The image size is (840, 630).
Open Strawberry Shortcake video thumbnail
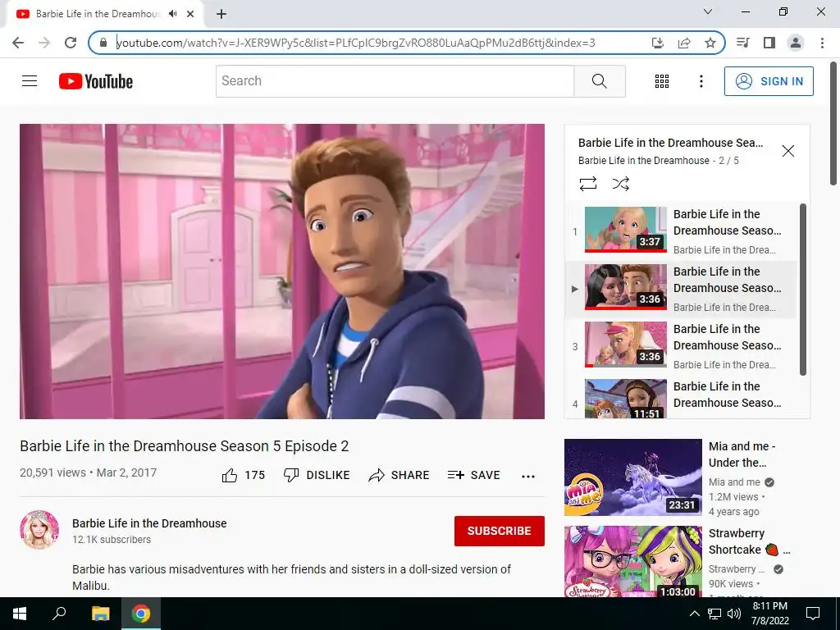coord(632,562)
